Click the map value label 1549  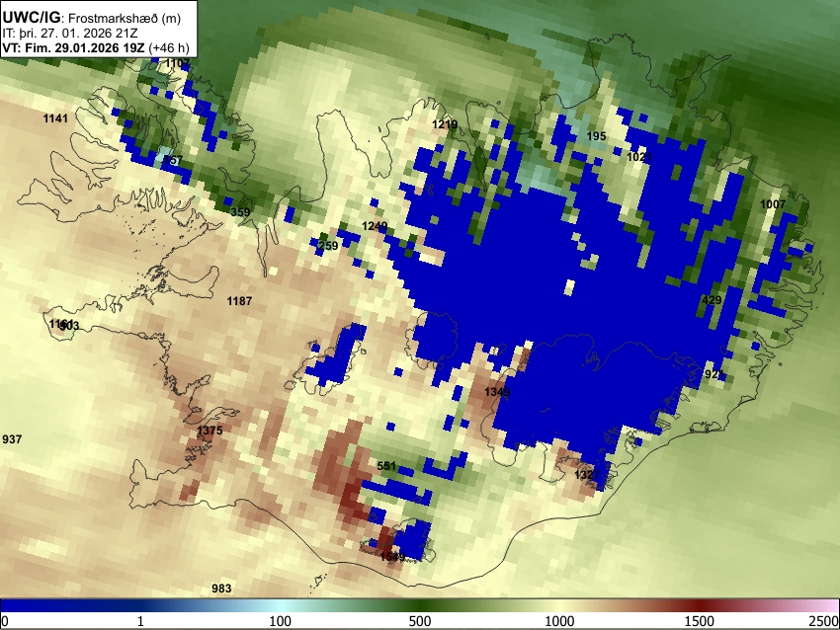pyautogui.click(x=392, y=557)
